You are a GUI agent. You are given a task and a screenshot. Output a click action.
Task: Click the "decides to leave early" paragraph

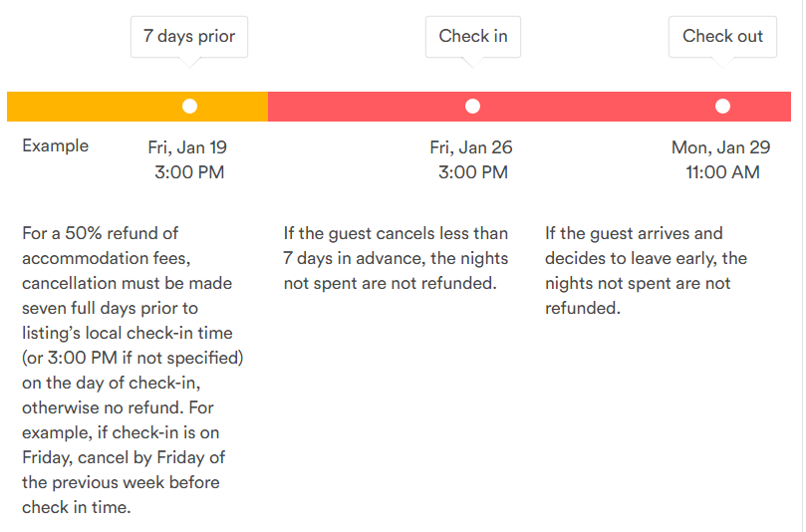(x=646, y=270)
